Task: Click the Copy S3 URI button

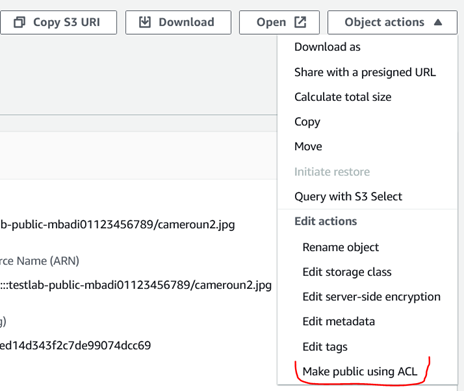Action: coord(58,22)
